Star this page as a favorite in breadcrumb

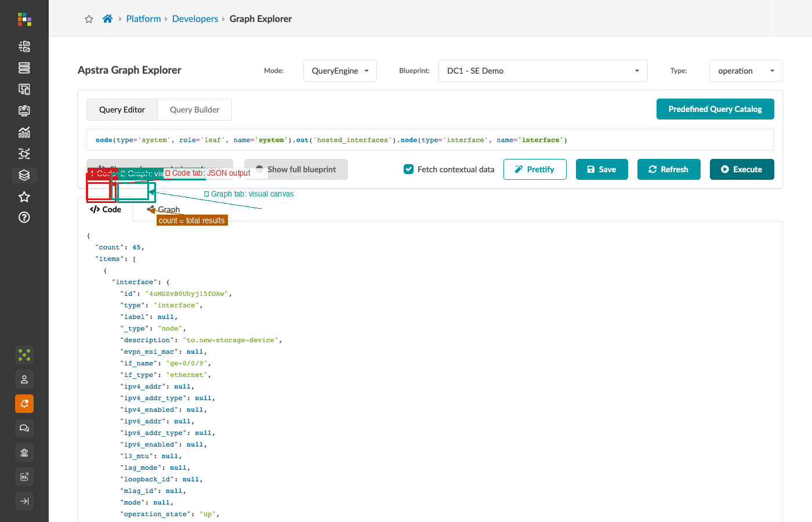click(89, 19)
